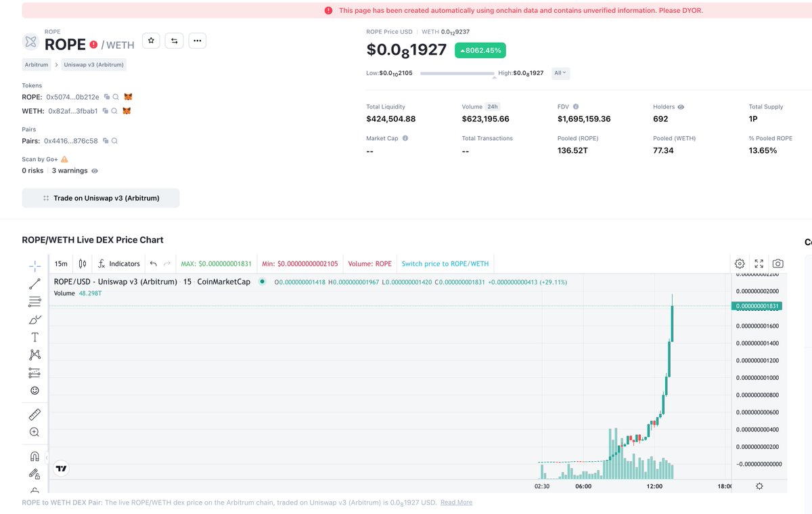This screenshot has height=514, width=812.
Task: Open the chart patterns tool
Action: (35, 354)
